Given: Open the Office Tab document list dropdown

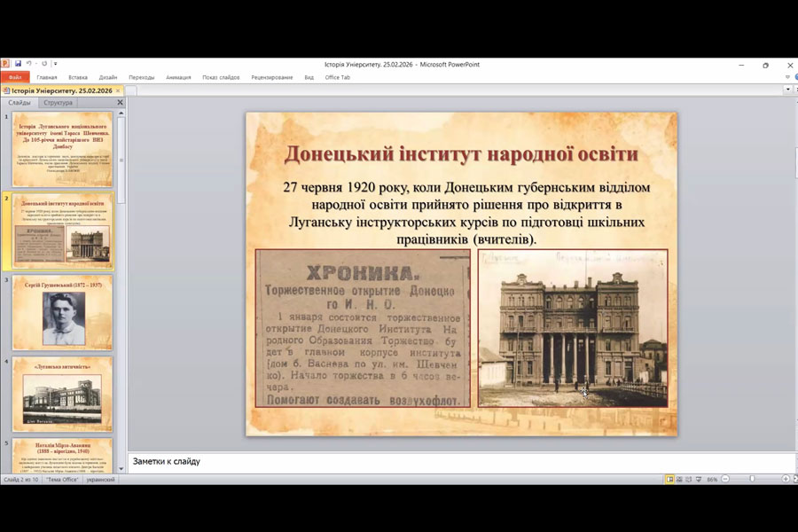Looking at the screenshot, I should pos(787,90).
